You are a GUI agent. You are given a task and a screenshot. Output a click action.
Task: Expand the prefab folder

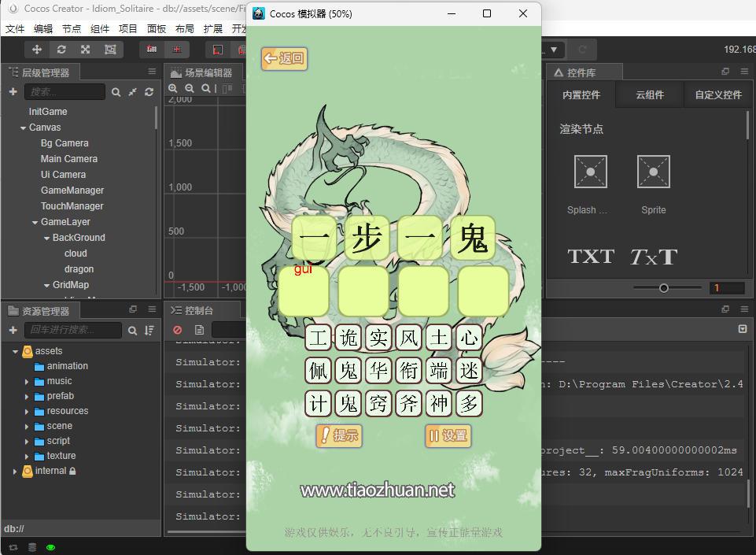click(x=27, y=396)
